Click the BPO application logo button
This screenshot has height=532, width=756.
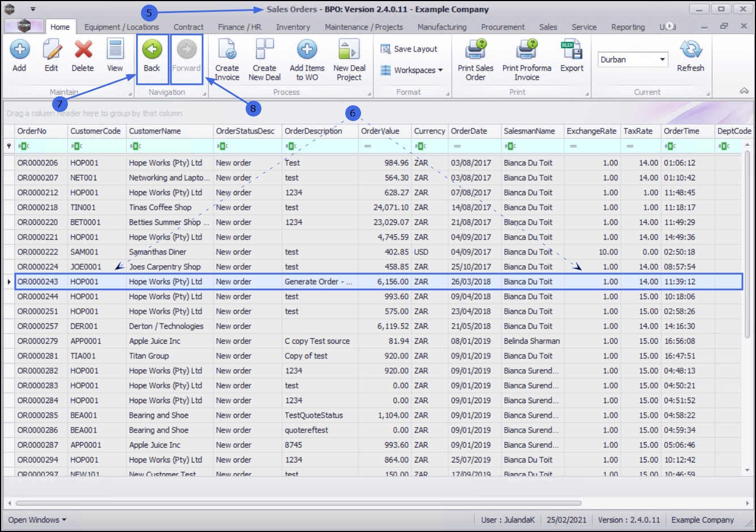[24, 27]
